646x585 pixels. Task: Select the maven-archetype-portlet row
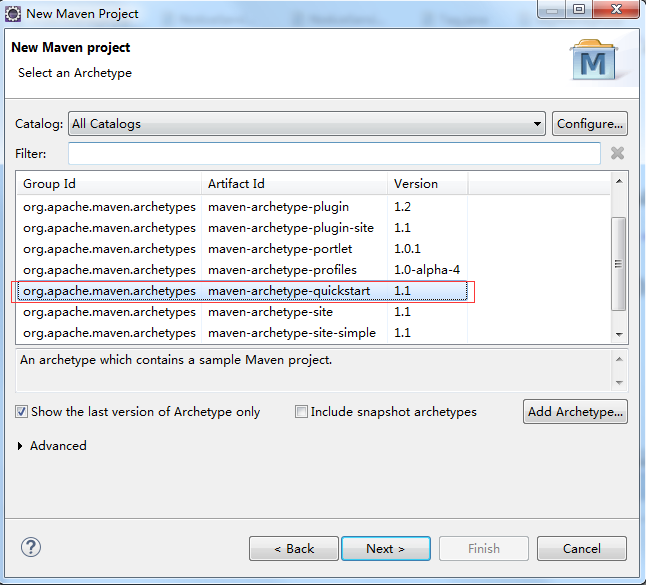click(x=242, y=249)
